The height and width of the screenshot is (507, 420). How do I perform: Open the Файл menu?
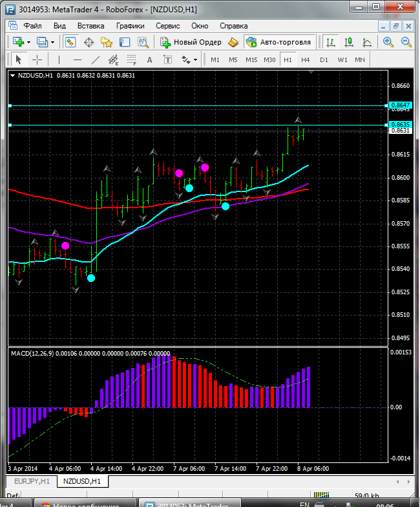coord(32,26)
